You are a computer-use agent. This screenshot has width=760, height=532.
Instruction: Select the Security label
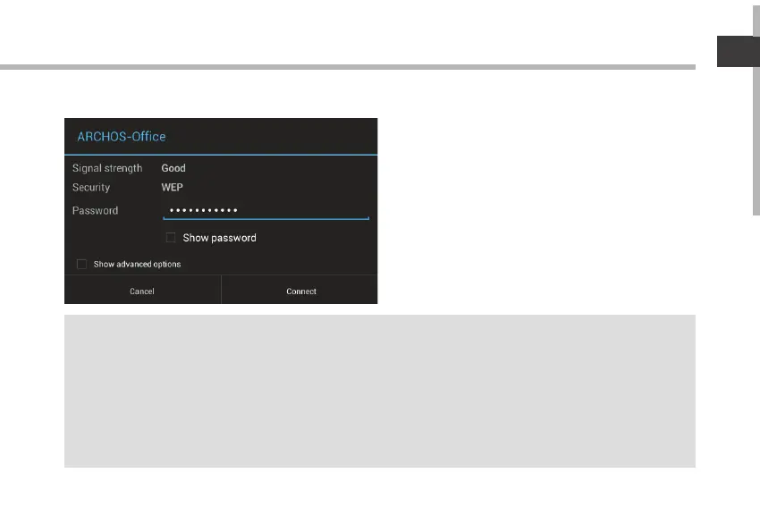pos(91,188)
